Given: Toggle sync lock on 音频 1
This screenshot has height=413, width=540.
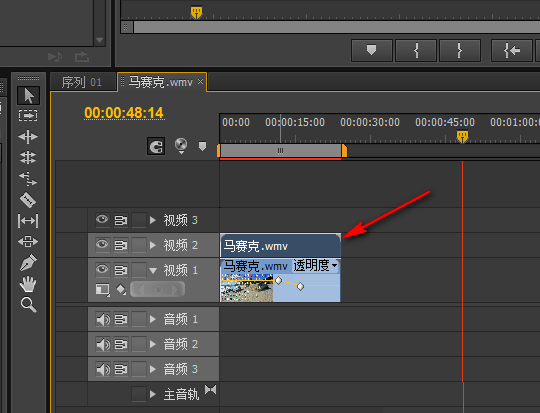Looking at the screenshot, I should coord(121,320).
